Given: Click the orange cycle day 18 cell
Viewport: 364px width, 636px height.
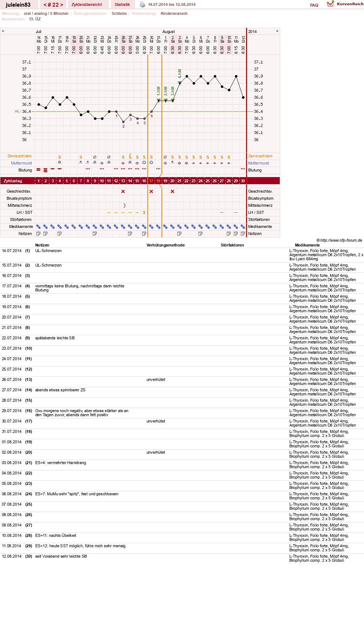Looking at the screenshot, I should click(x=158, y=181).
